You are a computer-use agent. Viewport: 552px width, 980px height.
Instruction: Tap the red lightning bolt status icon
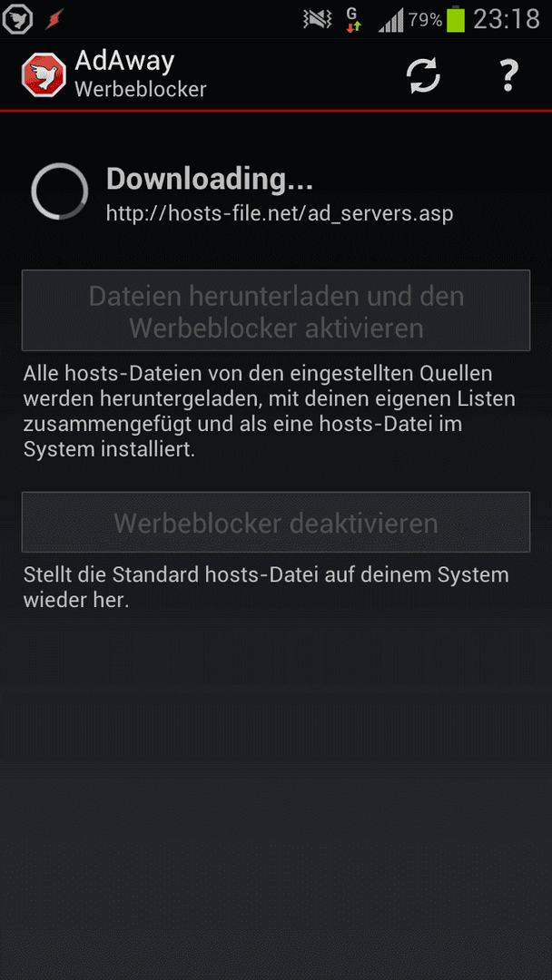click(55, 20)
